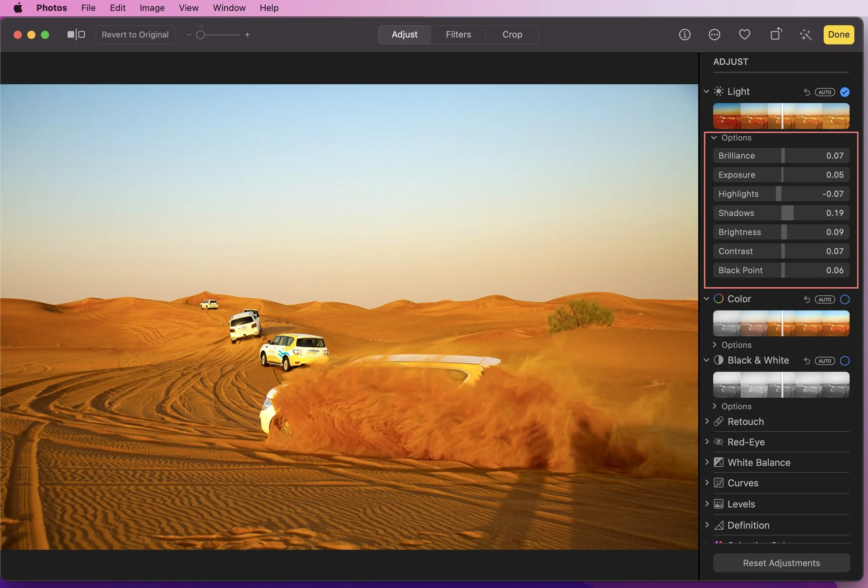This screenshot has width=868, height=588.
Task: Click the Rotate image icon
Action: pyautogui.click(x=776, y=35)
